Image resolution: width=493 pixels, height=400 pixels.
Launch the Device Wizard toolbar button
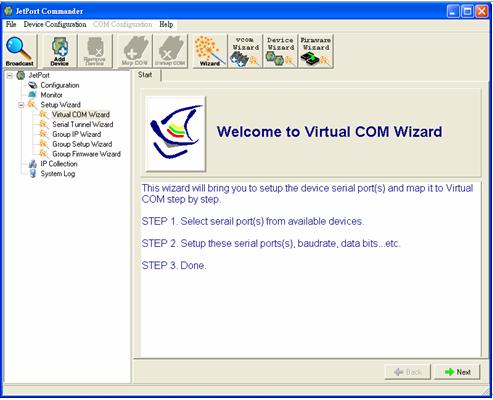click(x=280, y=51)
